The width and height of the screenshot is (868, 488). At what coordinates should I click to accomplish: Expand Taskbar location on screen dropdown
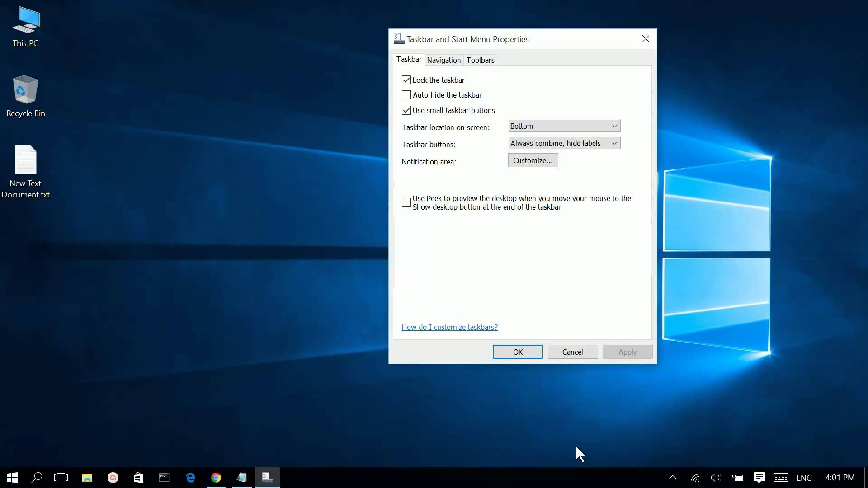pos(563,126)
